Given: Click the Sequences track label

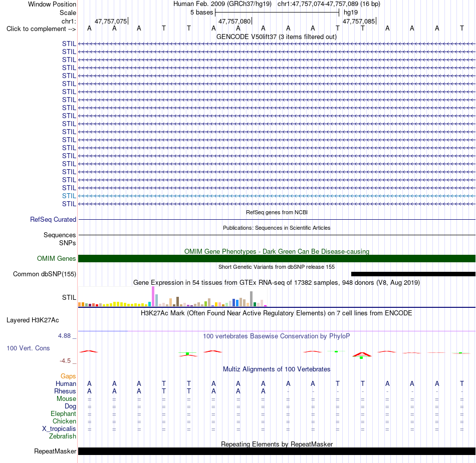Looking at the screenshot, I should (x=60, y=235).
